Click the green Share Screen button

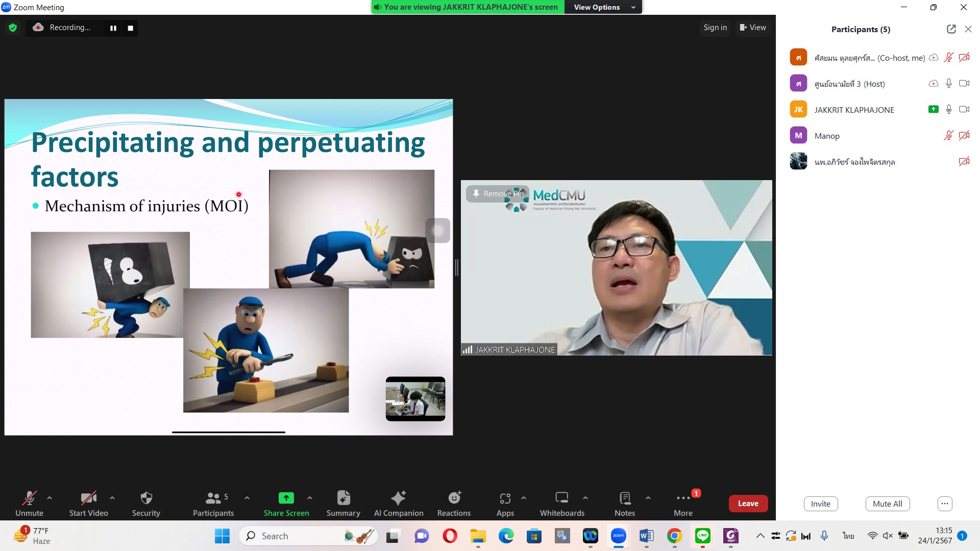click(x=286, y=503)
